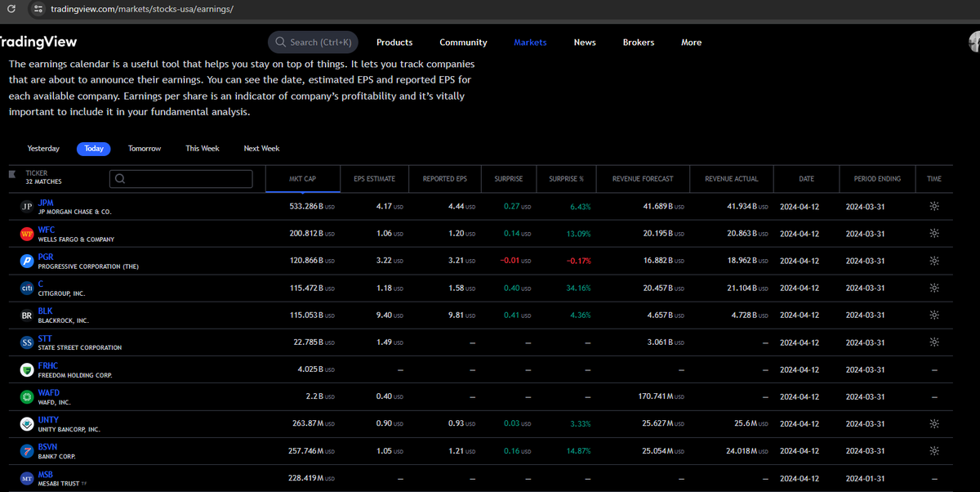Sort by REPORTED EPS column header

(x=445, y=179)
